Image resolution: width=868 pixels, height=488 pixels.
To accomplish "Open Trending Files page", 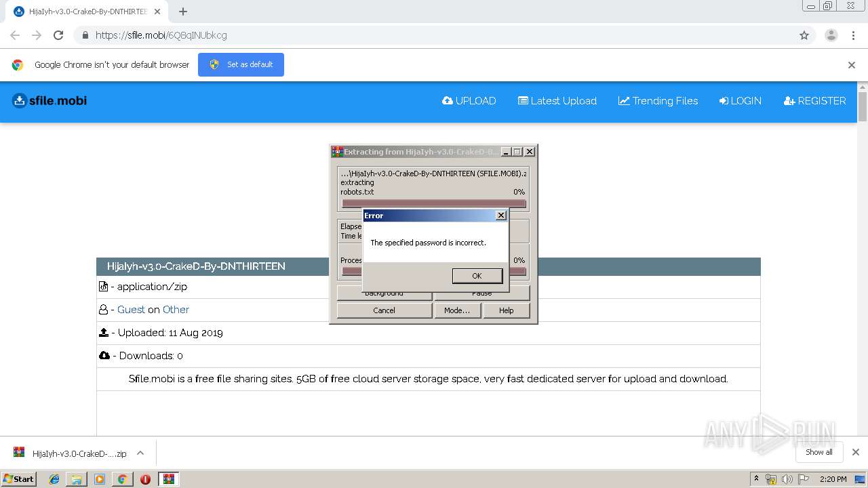I will tap(658, 101).
